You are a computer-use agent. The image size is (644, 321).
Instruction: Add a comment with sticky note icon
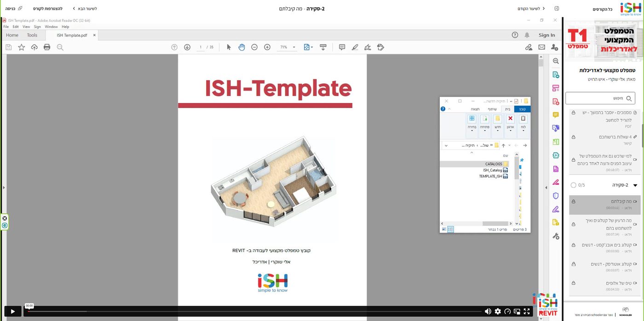point(342,47)
